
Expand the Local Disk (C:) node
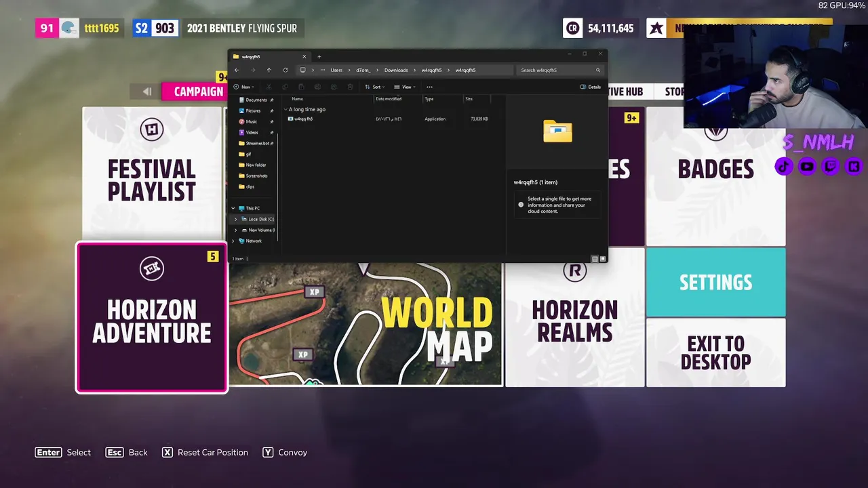[236, 219]
